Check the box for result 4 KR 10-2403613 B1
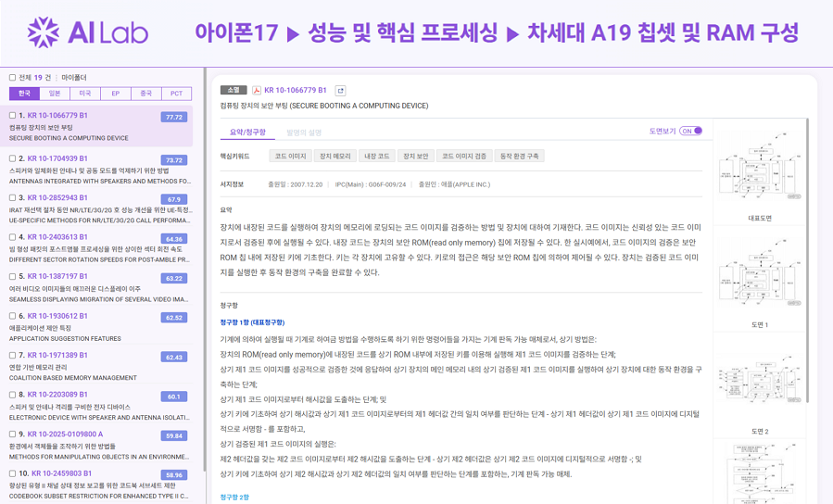 click(x=12, y=237)
